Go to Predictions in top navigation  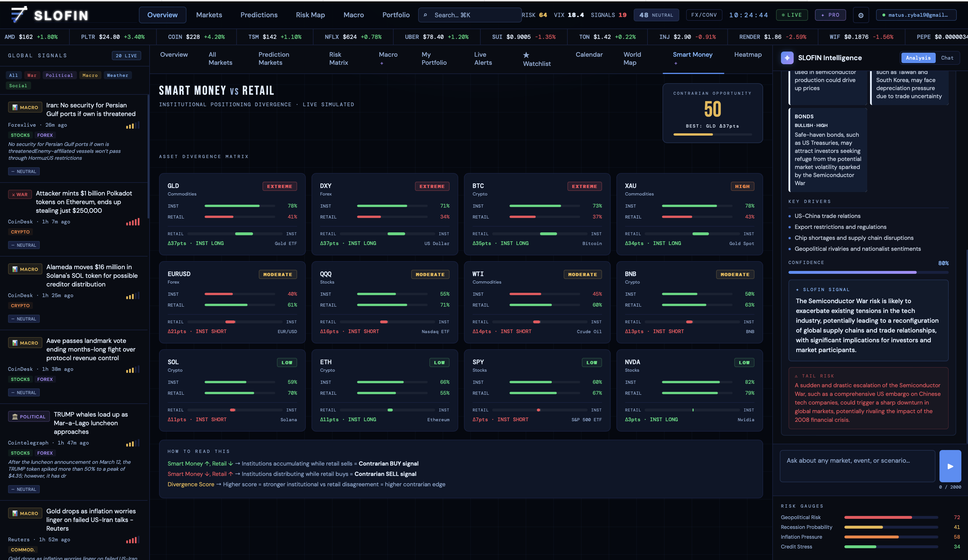259,15
